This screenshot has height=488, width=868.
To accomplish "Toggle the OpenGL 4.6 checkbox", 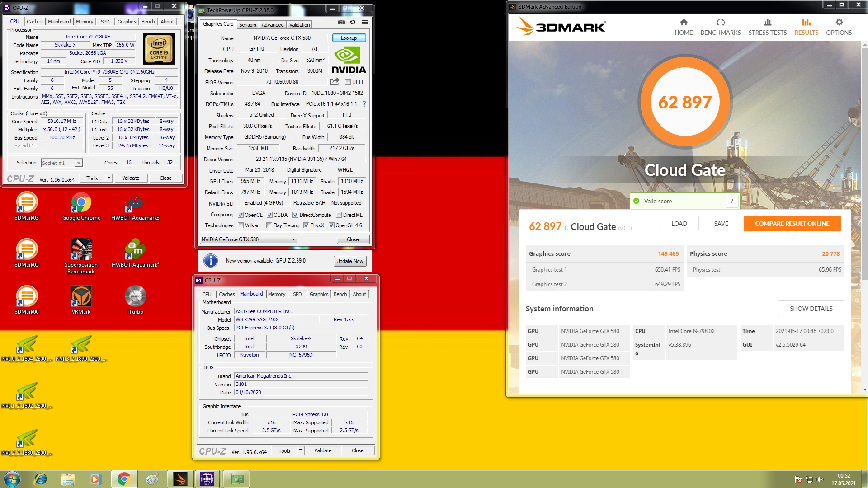I will point(331,225).
